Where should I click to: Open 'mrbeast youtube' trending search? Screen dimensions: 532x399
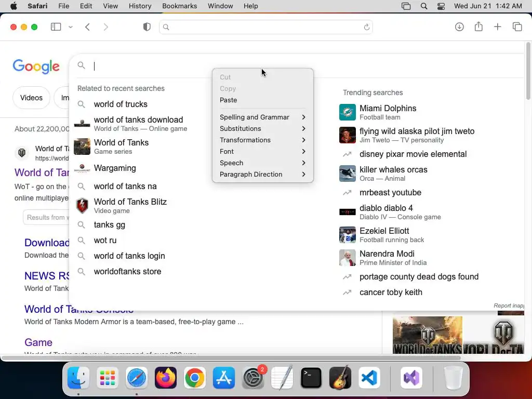[390, 192]
